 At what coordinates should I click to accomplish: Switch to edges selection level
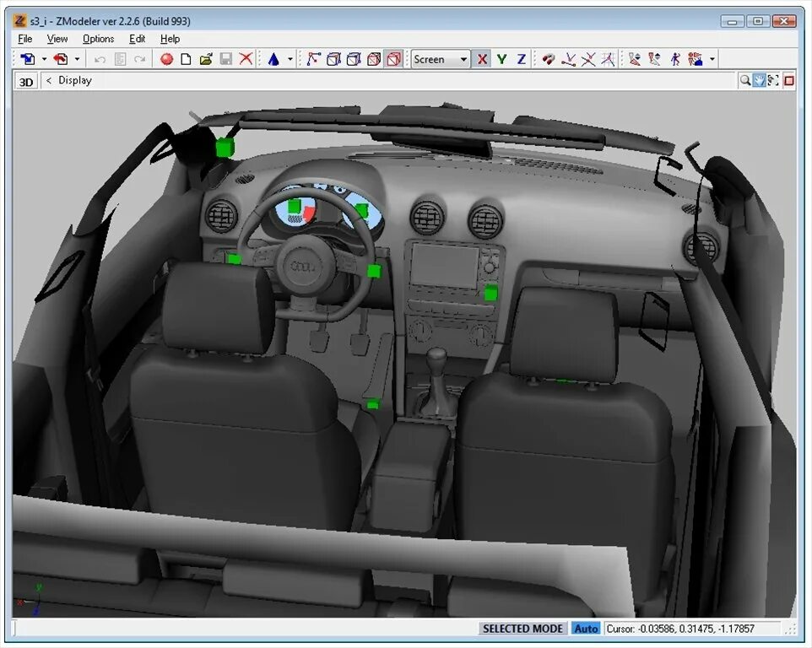click(333, 59)
